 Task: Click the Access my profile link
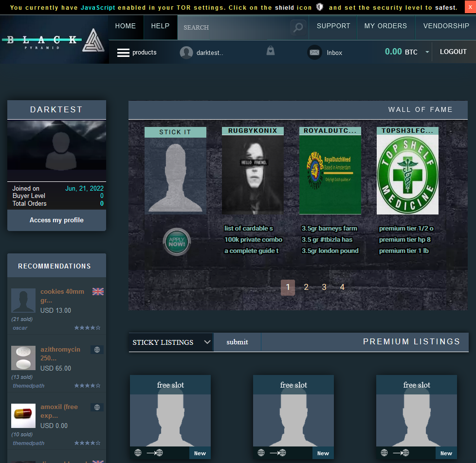pos(56,220)
